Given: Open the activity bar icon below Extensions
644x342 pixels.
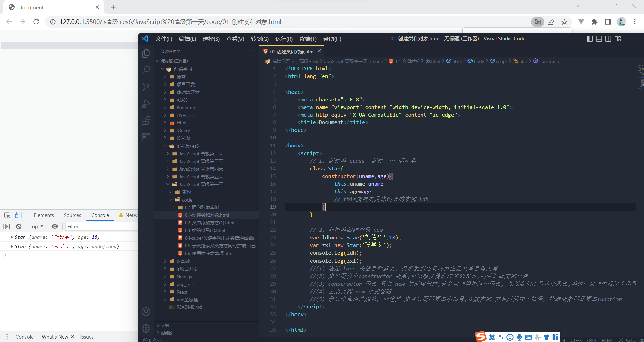Looking at the screenshot, I should [146, 137].
